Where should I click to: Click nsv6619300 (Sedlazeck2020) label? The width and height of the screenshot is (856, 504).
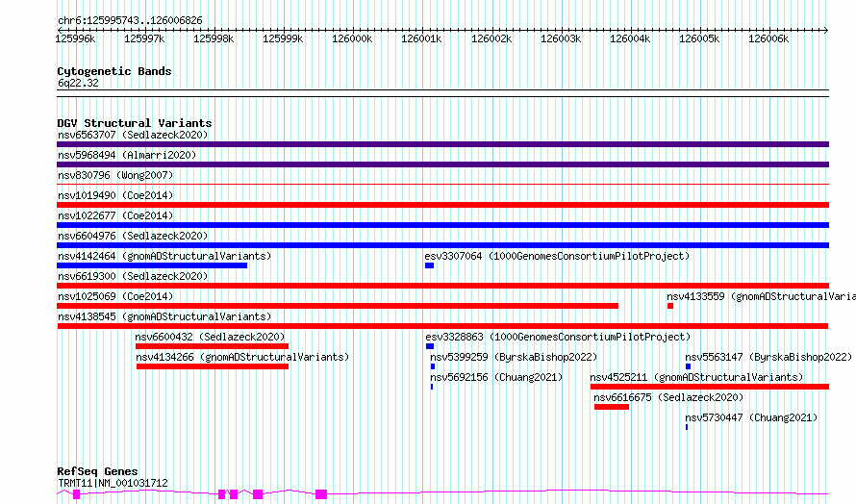click(133, 276)
